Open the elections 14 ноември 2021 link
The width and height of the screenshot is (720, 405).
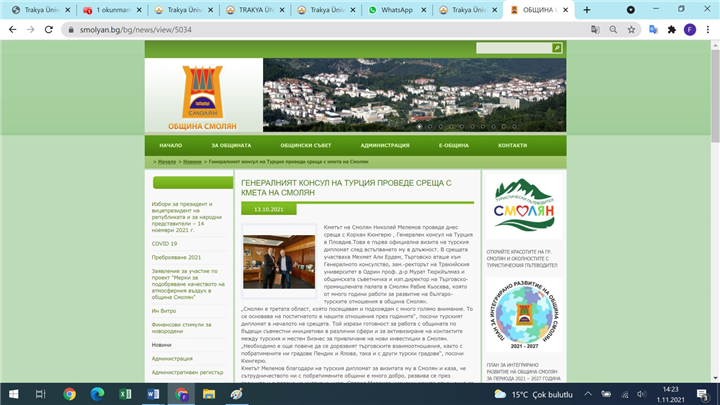pos(187,217)
